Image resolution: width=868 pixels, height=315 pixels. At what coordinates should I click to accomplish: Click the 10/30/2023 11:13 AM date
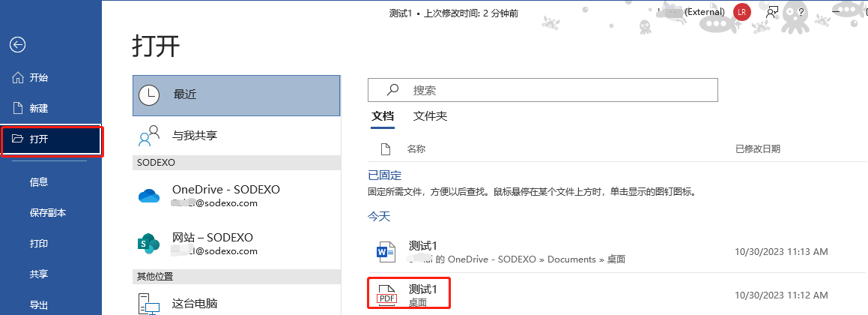[781, 252]
